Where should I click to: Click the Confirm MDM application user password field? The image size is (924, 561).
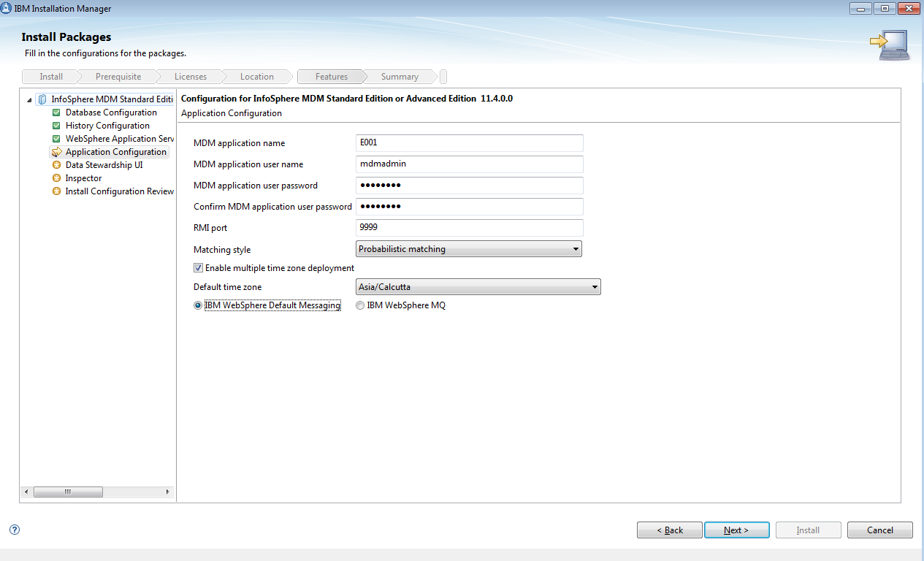click(470, 207)
